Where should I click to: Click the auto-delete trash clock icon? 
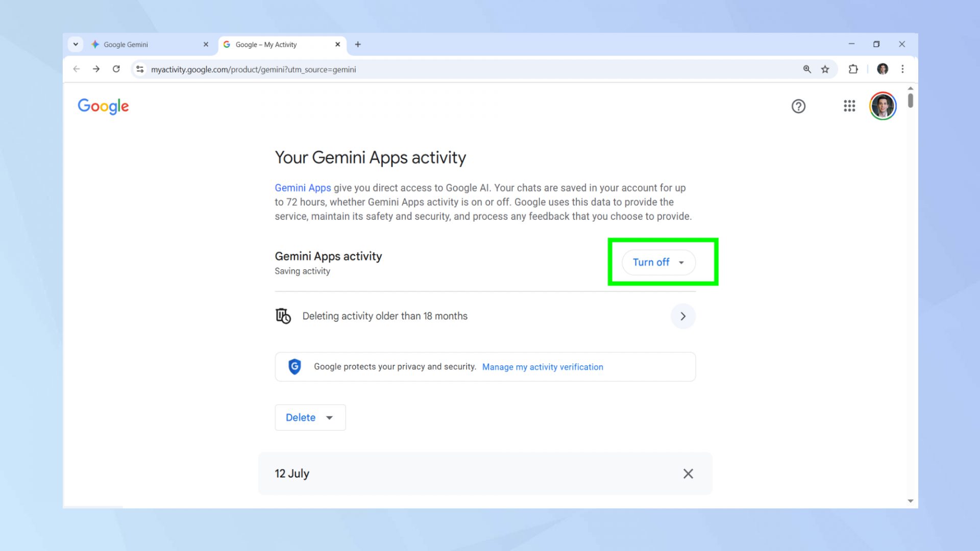point(283,316)
